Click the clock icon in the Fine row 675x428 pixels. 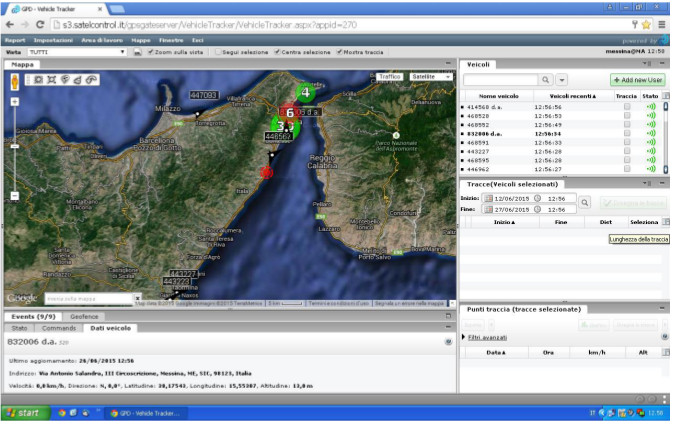pos(537,209)
